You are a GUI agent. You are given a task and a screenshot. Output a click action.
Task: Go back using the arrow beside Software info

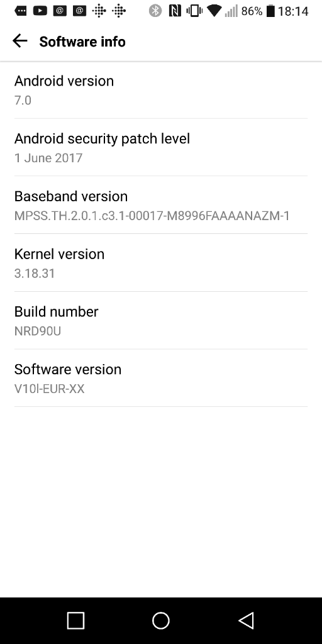coord(19,41)
